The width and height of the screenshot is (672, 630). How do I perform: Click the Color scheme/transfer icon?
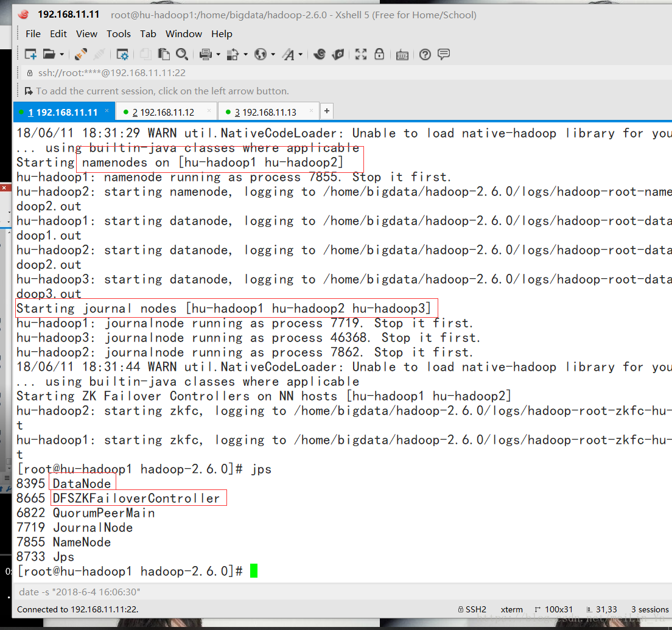(x=233, y=54)
